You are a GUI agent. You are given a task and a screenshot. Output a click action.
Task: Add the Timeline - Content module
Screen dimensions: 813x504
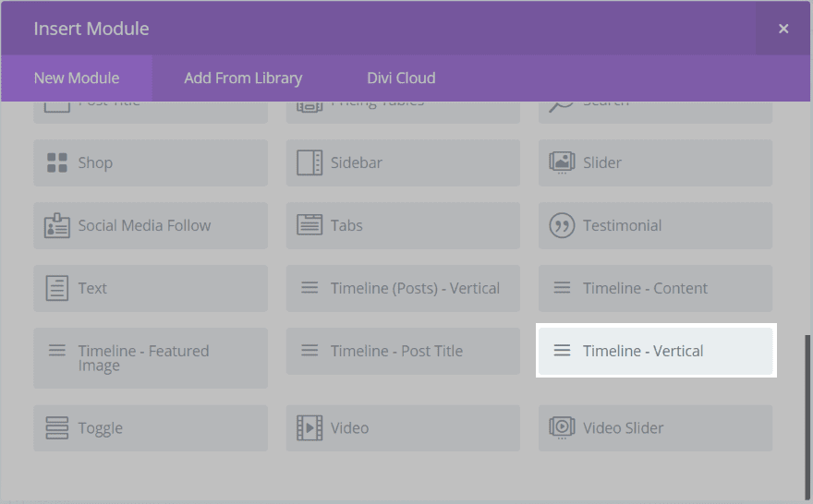pos(656,288)
